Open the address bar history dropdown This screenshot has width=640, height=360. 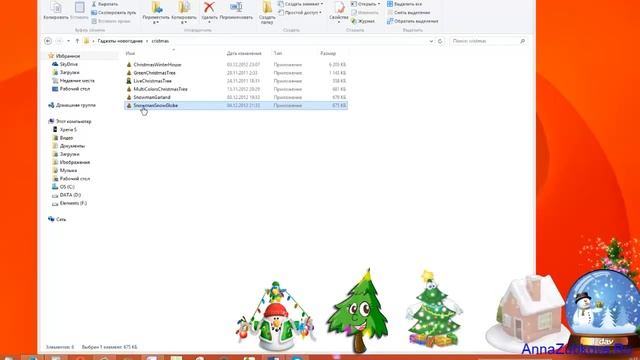click(431, 41)
